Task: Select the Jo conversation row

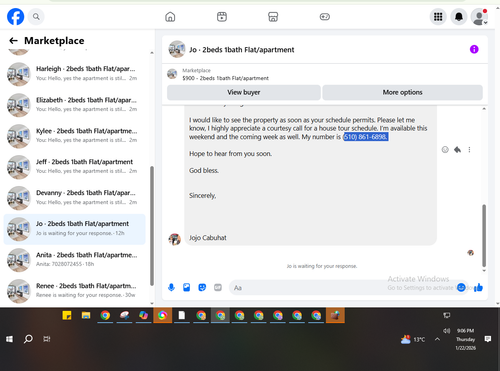Action: coord(74,229)
